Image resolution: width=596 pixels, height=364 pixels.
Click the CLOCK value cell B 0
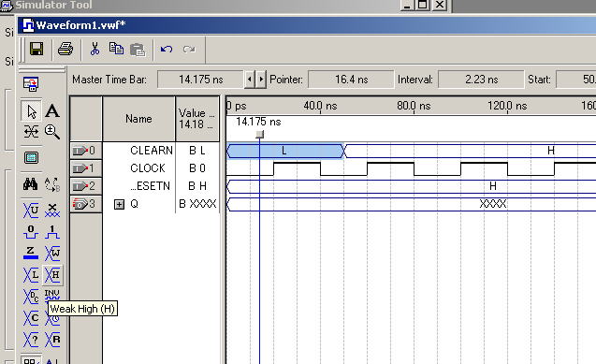(x=197, y=168)
